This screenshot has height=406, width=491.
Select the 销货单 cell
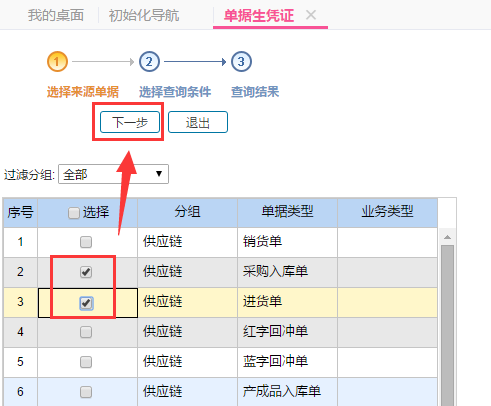tap(287, 242)
